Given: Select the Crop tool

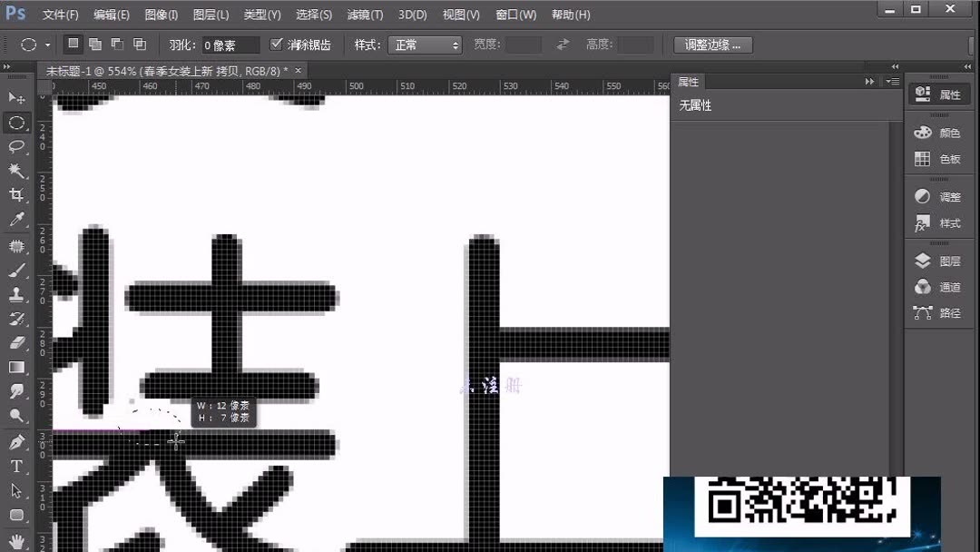Looking at the screenshot, I should [18, 195].
